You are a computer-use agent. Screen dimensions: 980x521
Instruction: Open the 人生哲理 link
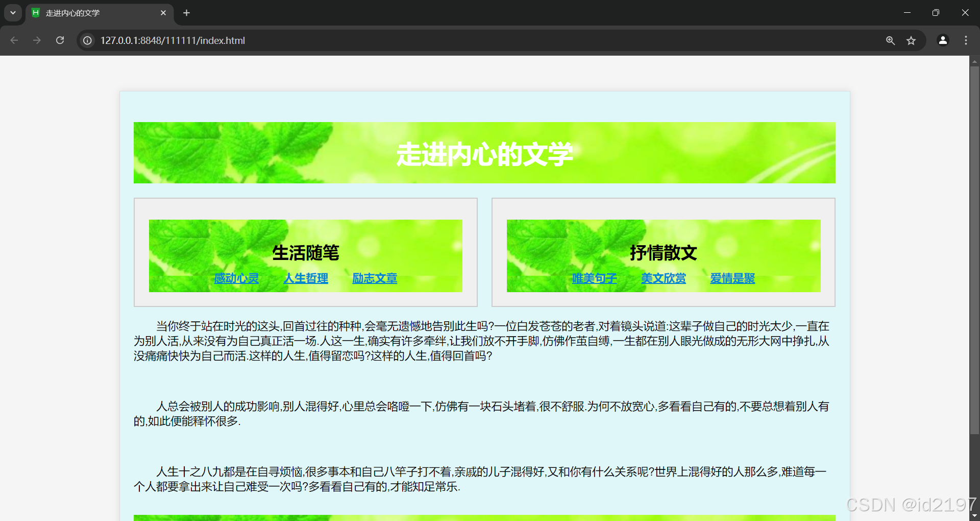306,278
